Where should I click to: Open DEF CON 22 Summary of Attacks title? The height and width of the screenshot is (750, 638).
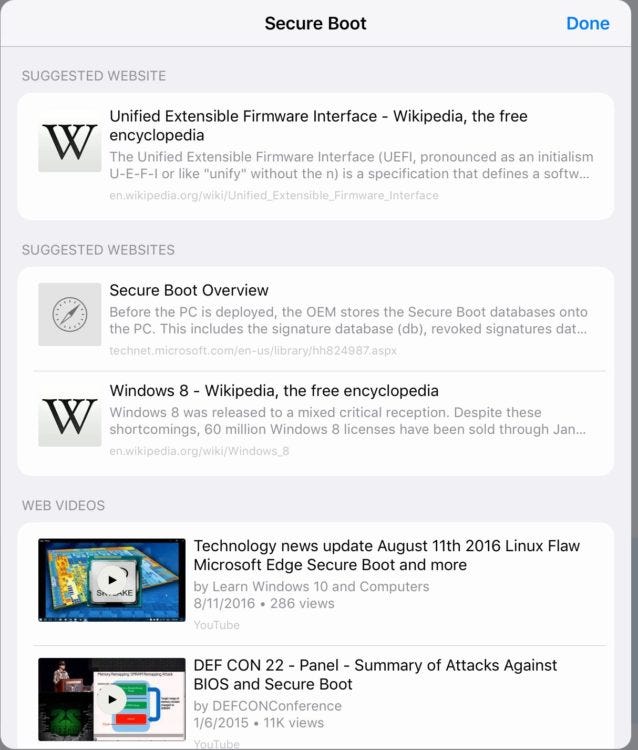[x=375, y=674]
